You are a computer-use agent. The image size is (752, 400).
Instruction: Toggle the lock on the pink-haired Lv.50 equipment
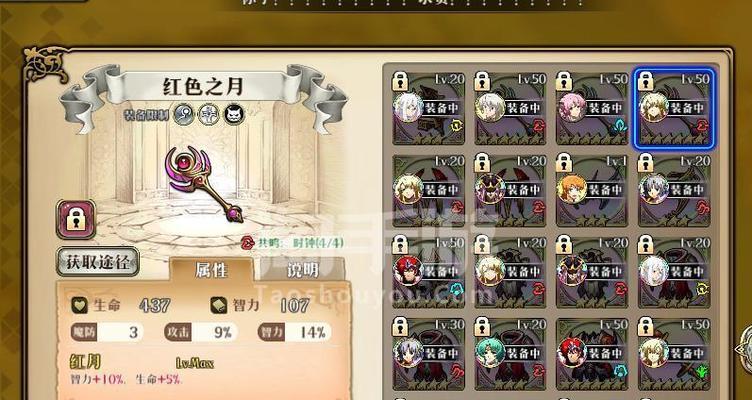tap(564, 81)
